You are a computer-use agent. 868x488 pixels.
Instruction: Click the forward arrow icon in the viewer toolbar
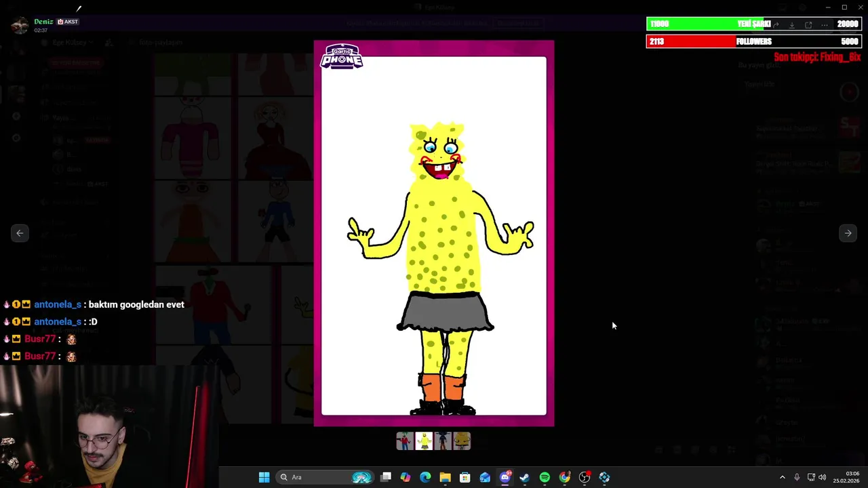776,24
